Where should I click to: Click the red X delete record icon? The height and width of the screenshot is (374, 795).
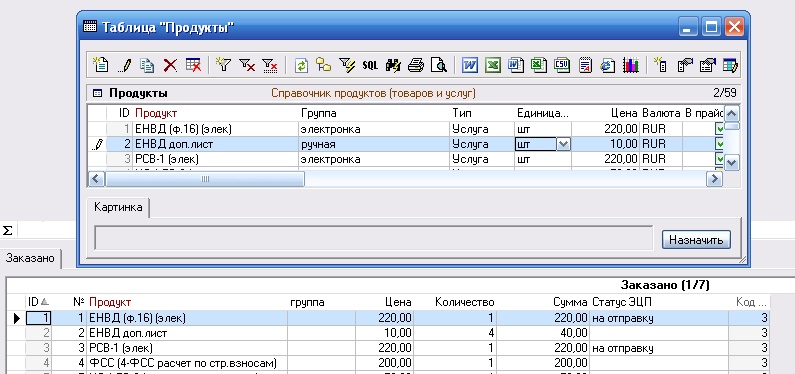tap(170, 65)
